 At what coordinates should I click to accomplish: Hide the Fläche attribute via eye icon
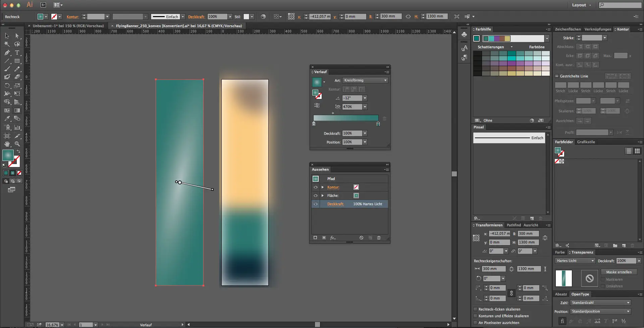tap(315, 196)
